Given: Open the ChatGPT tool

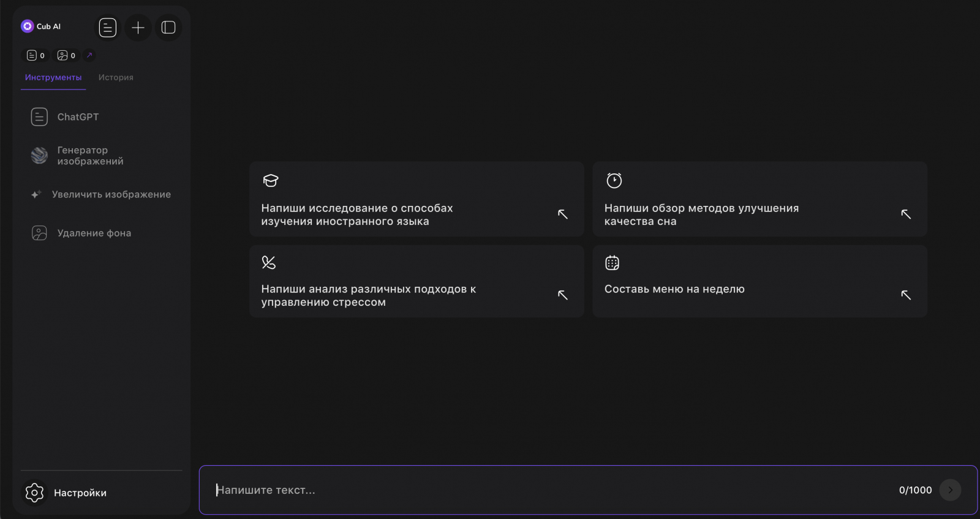Looking at the screenshot, I should pyautogui.click(x=78, y=117).
